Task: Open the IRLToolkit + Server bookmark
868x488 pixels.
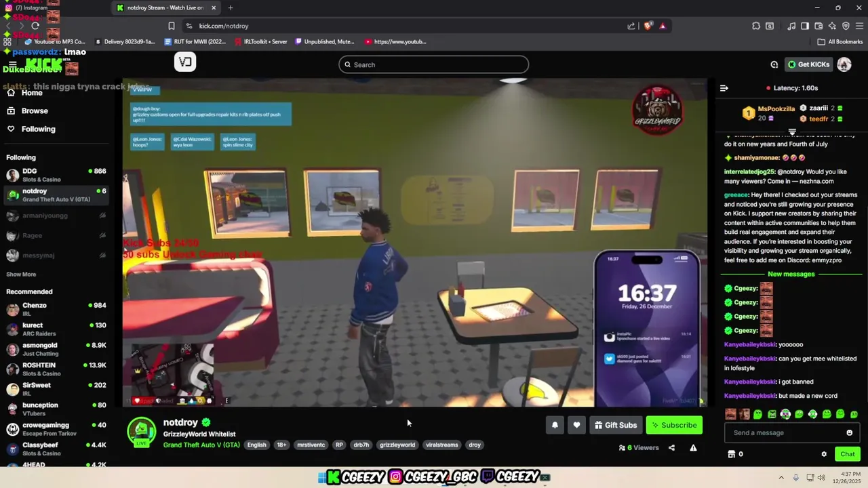Action: pyautogui.click(x=261, y=41)
